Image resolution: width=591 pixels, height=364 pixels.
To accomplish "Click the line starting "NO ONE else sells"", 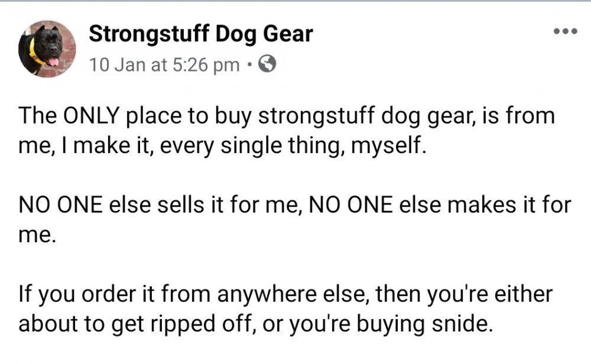I will (x=295, y=205).
